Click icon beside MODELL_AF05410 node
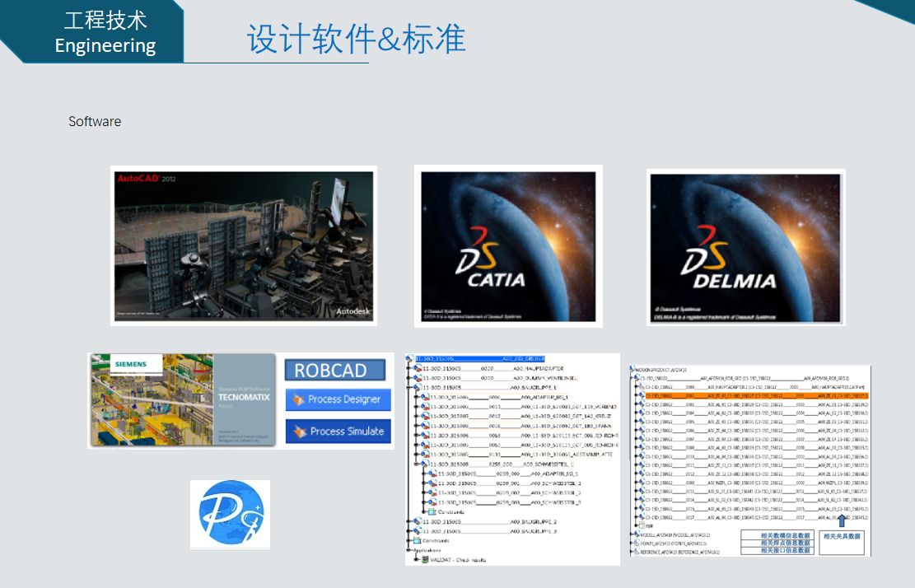This screenshot has width=915, height=588. point(637,535)
